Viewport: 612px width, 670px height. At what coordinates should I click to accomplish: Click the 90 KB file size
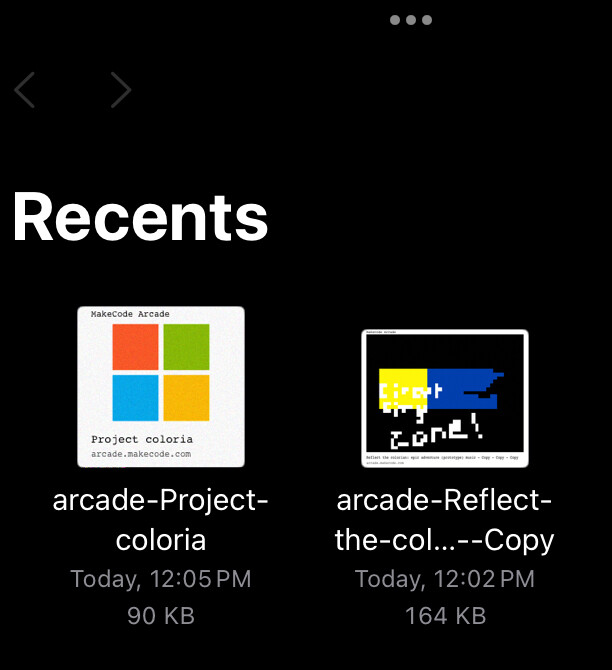(x=161, y=616)
